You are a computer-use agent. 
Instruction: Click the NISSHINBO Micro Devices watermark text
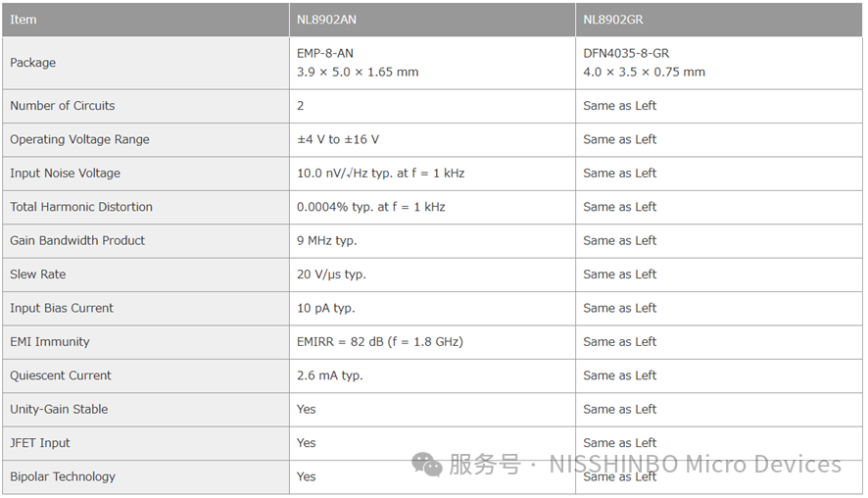pyautogui.click(x=695, y=464)
